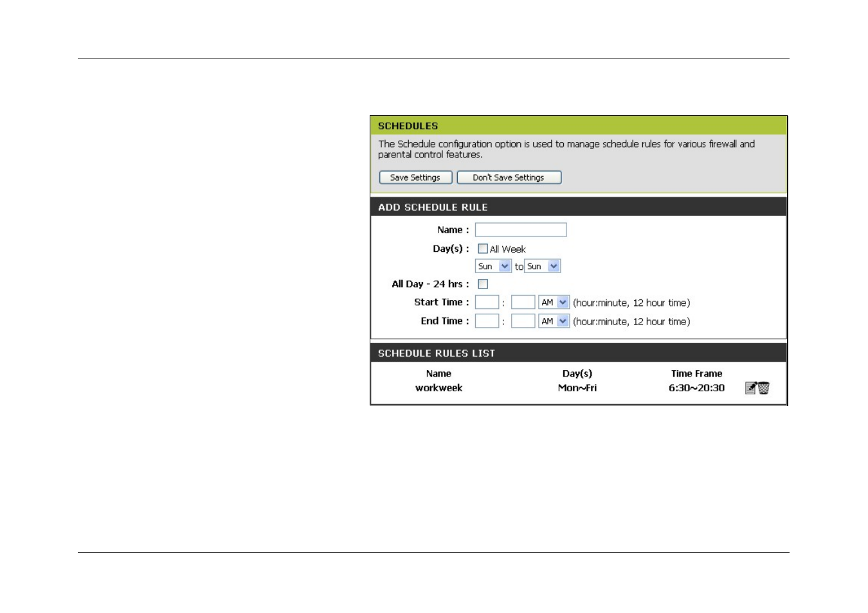Edit the workweek schedule rule

(x=750, y=388)
